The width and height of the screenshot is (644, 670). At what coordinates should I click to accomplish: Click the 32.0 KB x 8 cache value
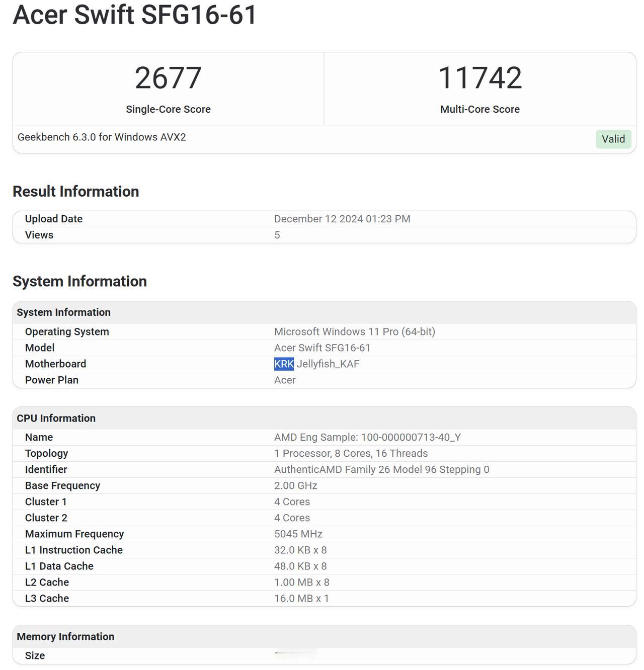(x=300, y=550)
